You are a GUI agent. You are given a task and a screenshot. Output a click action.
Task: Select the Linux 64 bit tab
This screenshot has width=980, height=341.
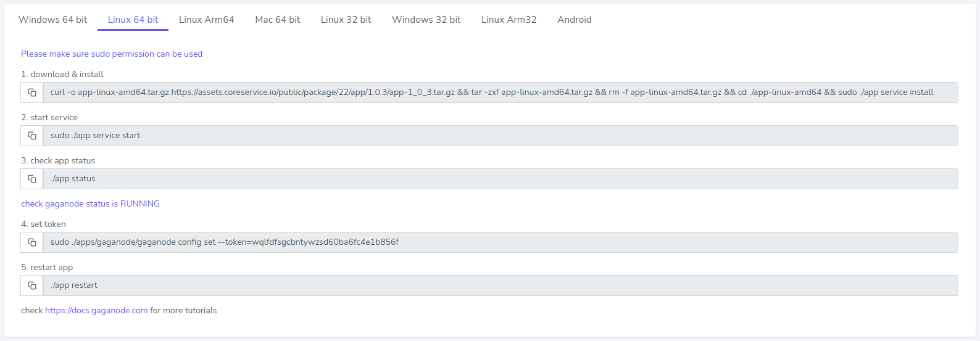pyautogui.click(x=133, y=20)
